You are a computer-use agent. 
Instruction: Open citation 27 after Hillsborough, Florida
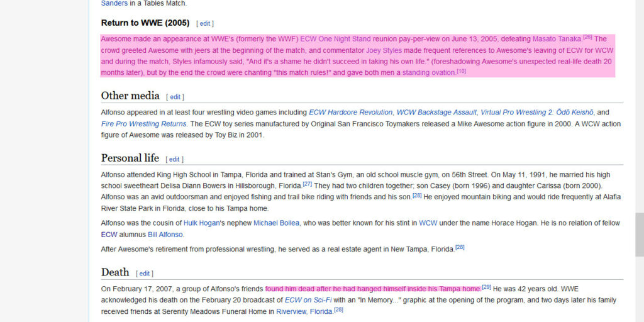tap(307, 184)
